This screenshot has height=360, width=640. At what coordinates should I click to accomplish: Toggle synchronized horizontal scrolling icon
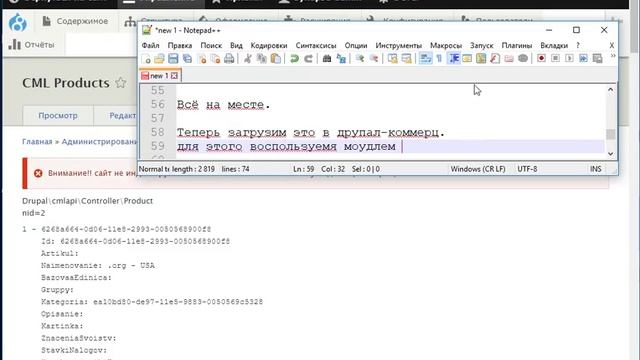(x=407, y=58)
